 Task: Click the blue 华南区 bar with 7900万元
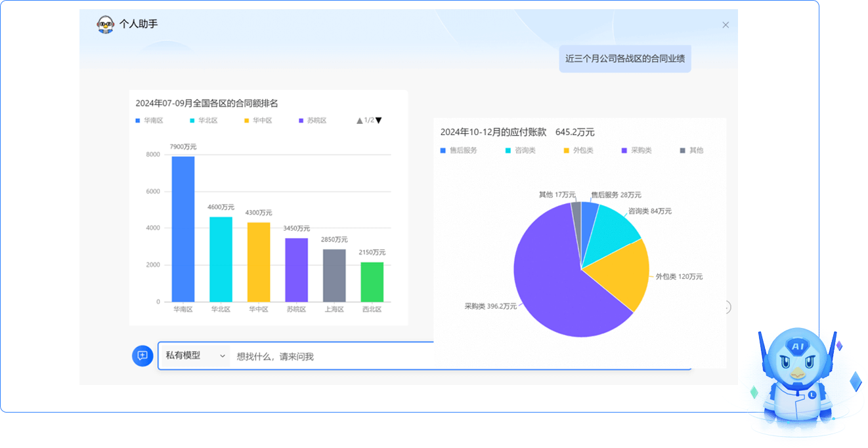tap(183, 229)
